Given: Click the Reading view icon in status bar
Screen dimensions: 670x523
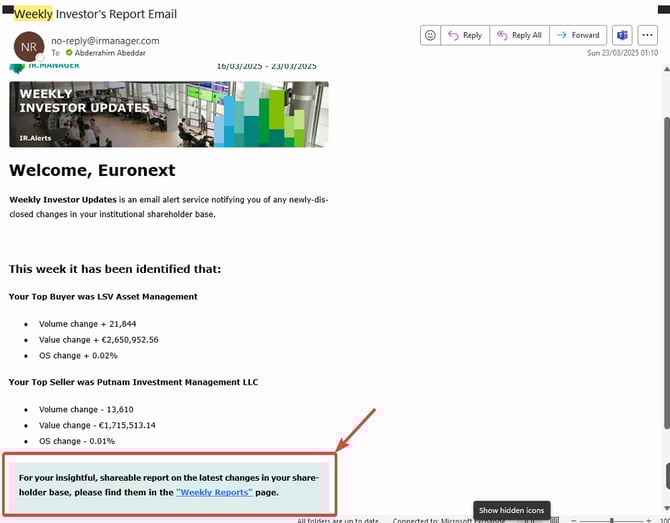Looking at the screenshot, I should pos(555,520).
